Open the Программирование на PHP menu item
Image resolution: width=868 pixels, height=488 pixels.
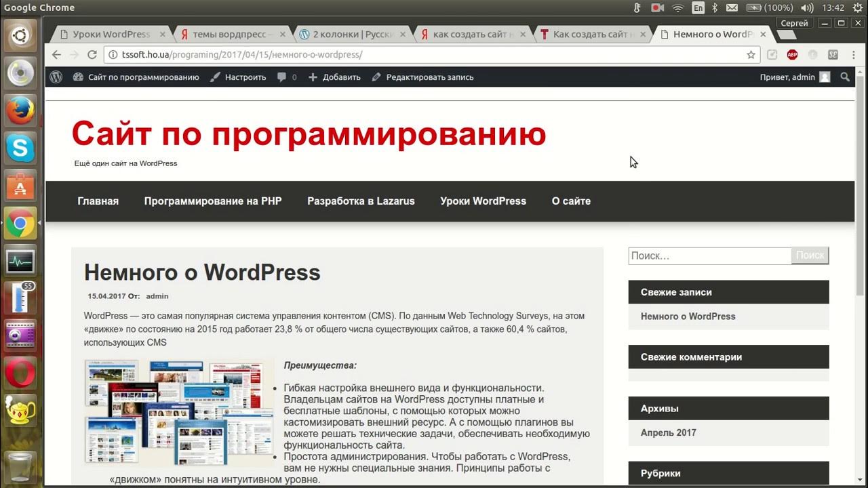point(213,201)
